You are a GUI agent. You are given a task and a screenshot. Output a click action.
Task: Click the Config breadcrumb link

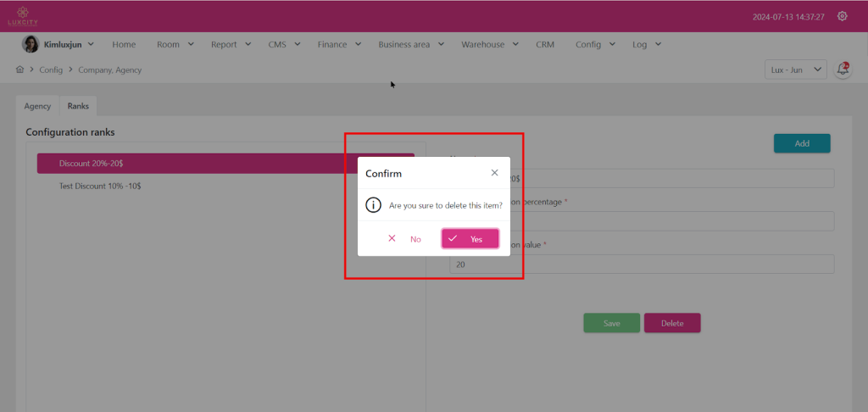[x=51, y=70]
